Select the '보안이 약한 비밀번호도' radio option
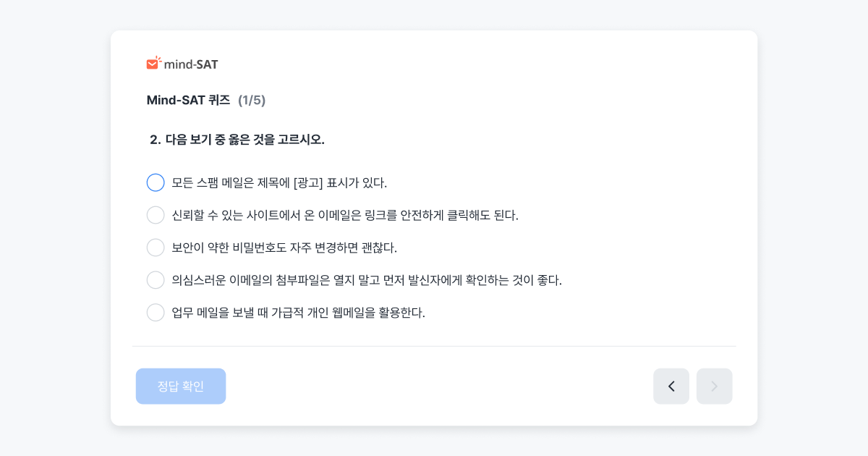 (x=156, y=248)
